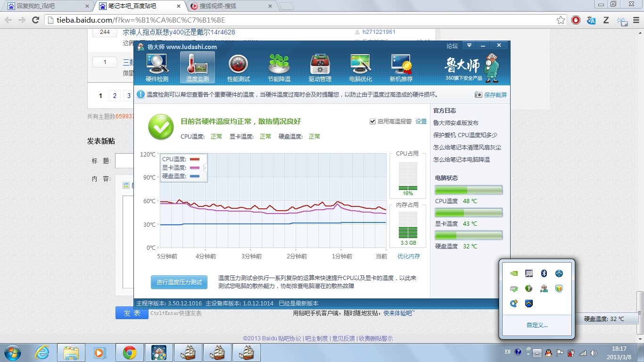Expand the chart legend arrow
The image size is (644, 362).
(205, 168)
